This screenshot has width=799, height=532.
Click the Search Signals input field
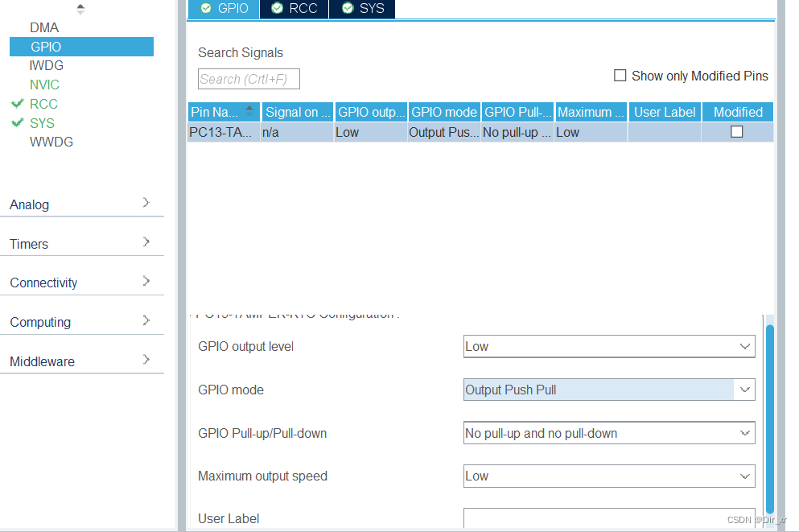pyautogui.click(x=249, y=79)
